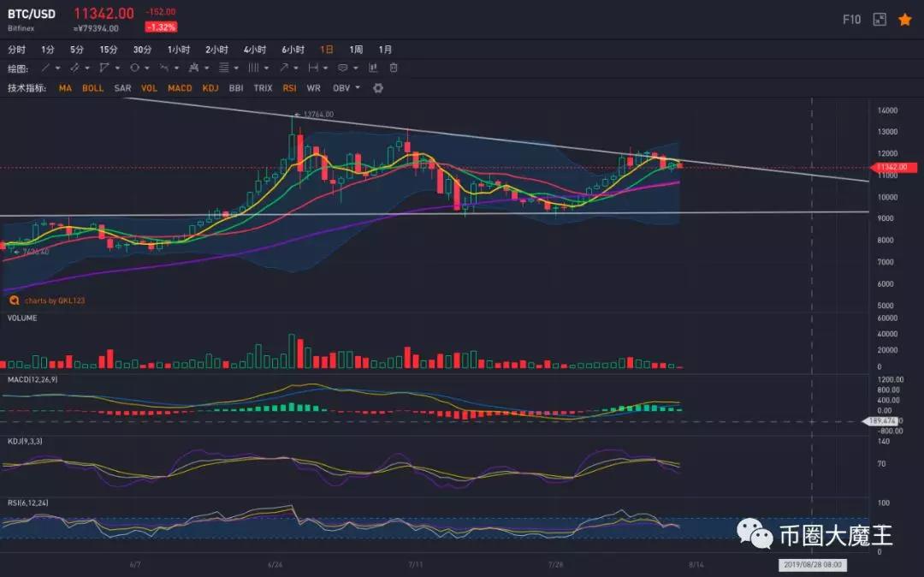Enable the TRIX indicator

[x=263, y=88]
